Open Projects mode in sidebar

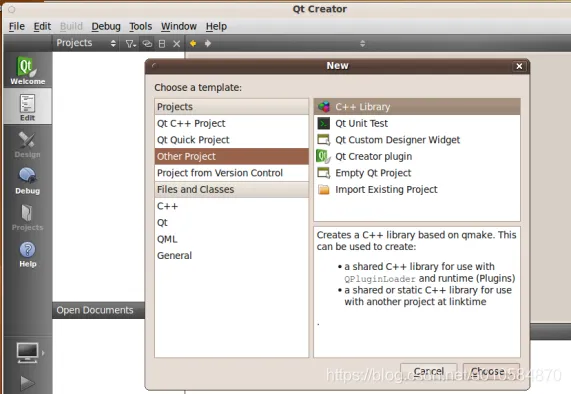point(27,217)
